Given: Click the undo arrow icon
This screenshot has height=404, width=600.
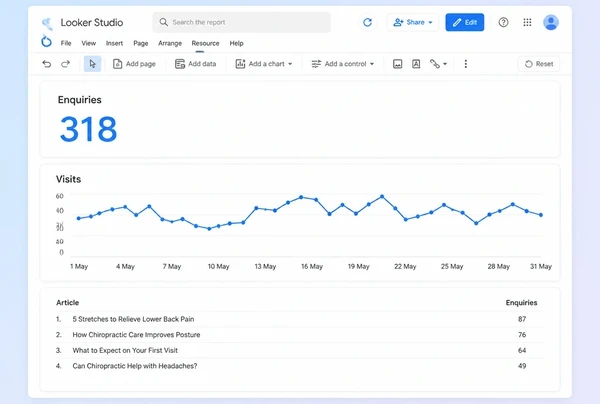Looking at the screenshot, I should point(47,64).
